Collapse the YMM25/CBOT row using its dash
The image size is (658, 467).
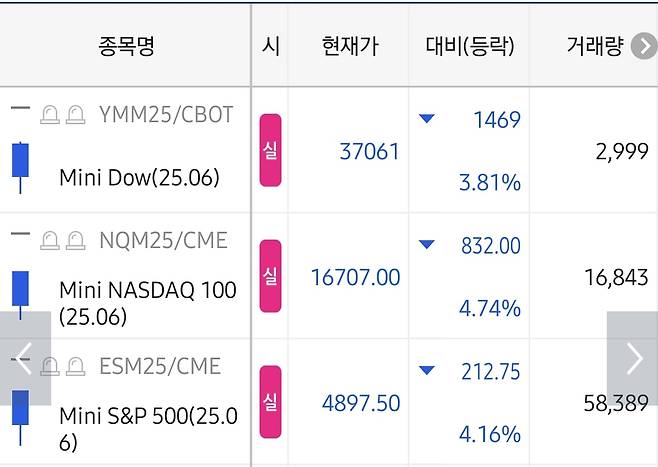(20, 108)
